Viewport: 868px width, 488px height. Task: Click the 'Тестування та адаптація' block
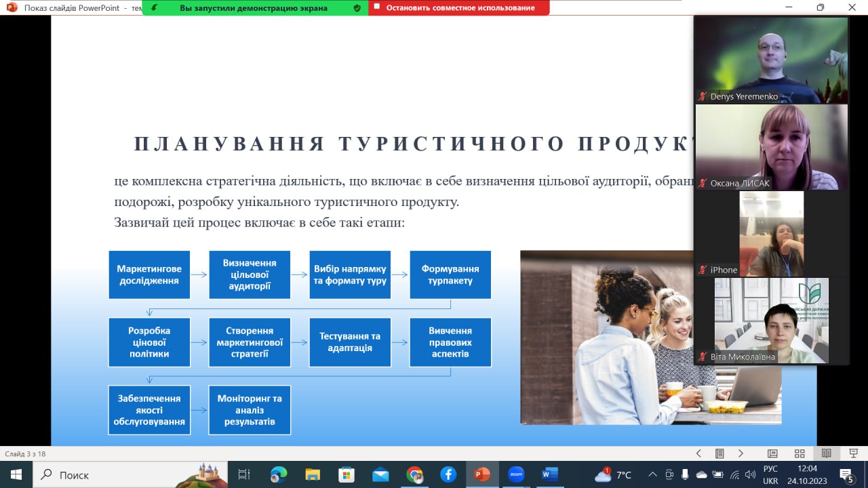350,342
